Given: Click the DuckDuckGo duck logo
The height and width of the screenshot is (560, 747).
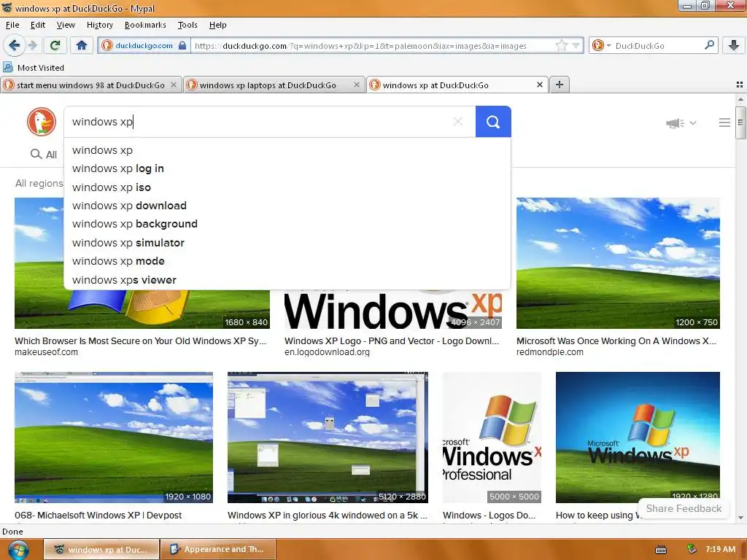Looking at the screenshot, I should pos(42,122).
